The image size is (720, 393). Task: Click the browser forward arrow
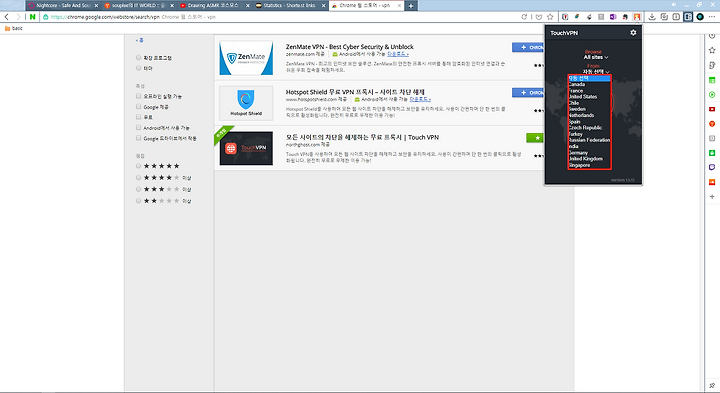coord(18,17)
